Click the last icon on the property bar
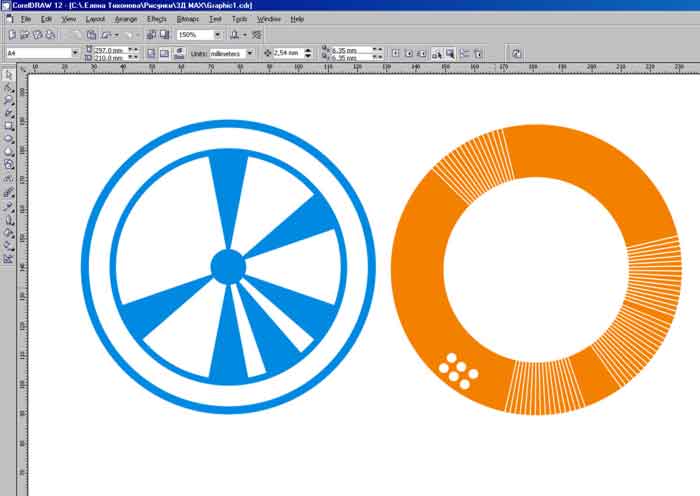 pos(516,54)
